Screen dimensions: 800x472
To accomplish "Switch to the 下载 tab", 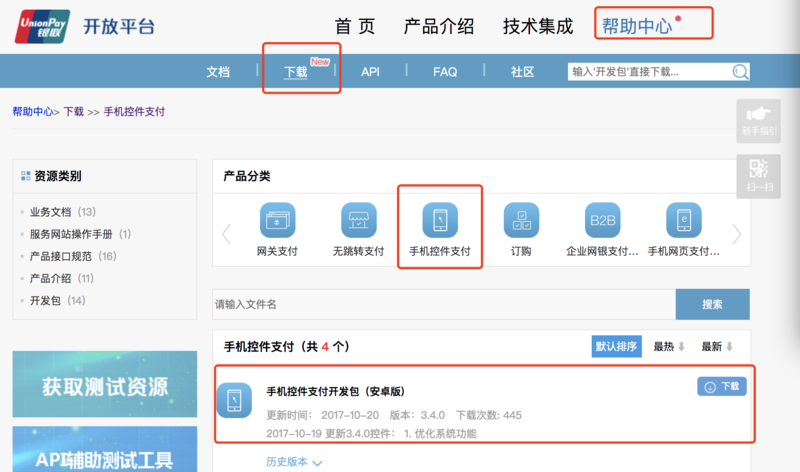I will point(296,72).
